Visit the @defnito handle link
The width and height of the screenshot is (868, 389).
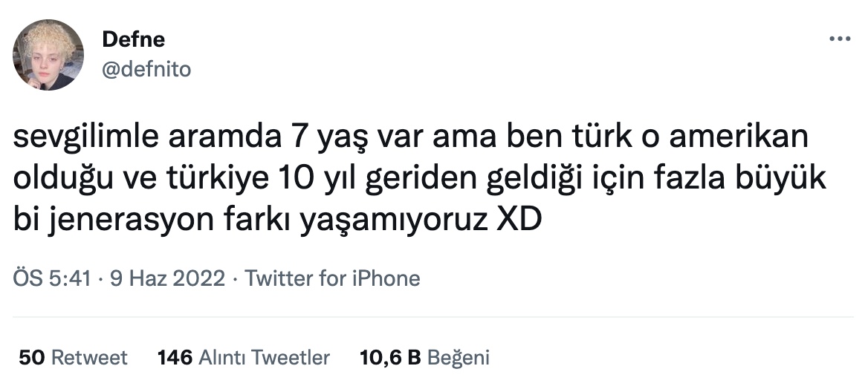(x=146, y=70)
